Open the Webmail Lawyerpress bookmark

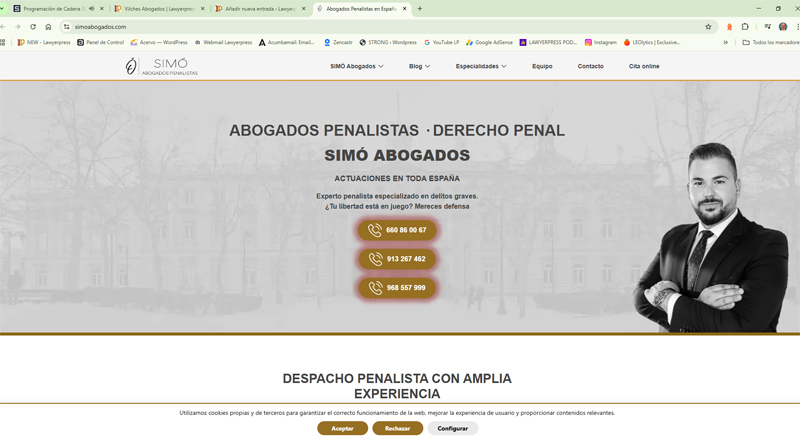[x=223, y=42]
